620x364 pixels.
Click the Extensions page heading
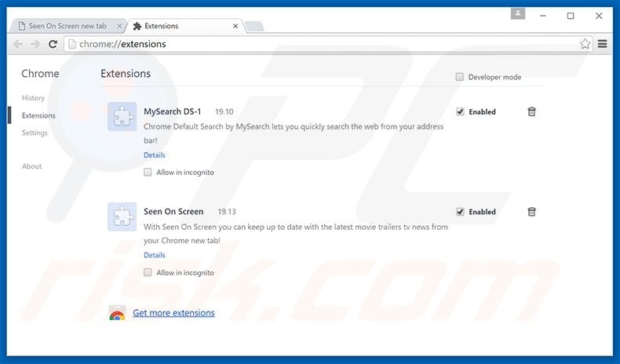(126, 74)
